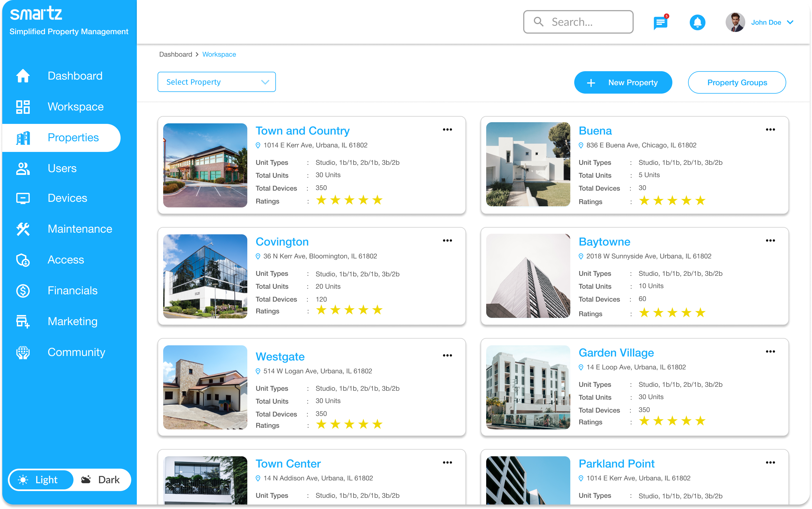This screenshot has width=812, height=509.
Task: Open Covington card options menu
Action: 447,240
